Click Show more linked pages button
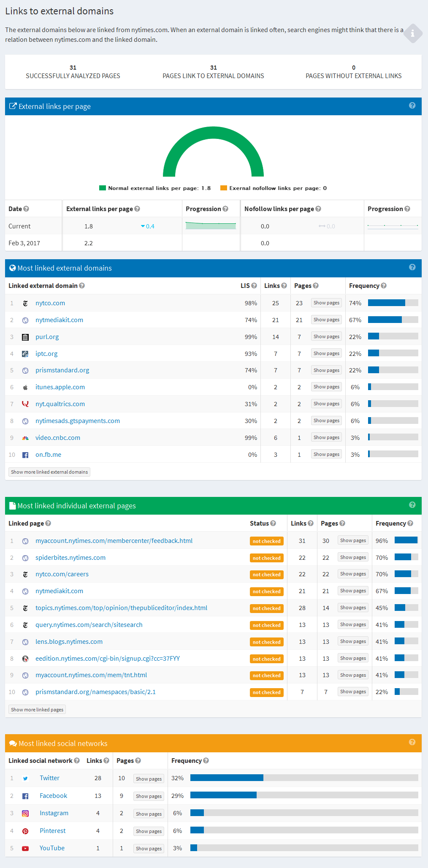The height and width of the screenshot is (868, 428). pos(37,710)
